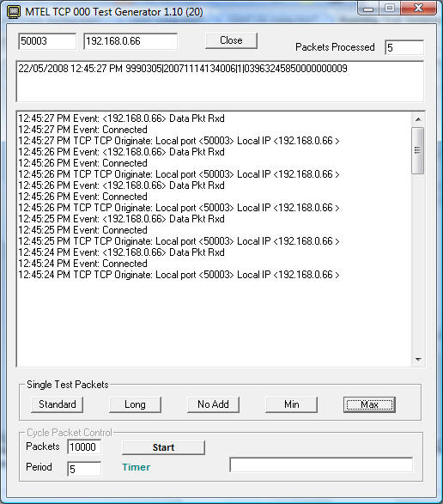Close window with the red X
The image size is (443, 504).
(418, 9)
